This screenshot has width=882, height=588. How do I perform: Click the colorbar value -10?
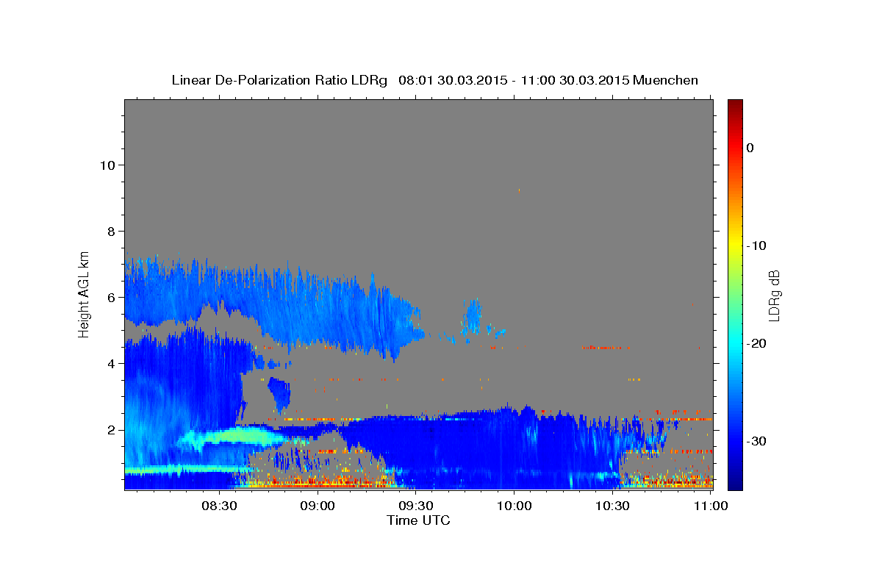(756, 245)
